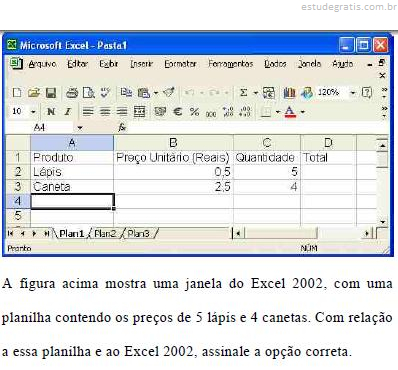Toggle bold formatting N button
The width and height of the screenshot is (398, 370).
click(x=51, y=111)
